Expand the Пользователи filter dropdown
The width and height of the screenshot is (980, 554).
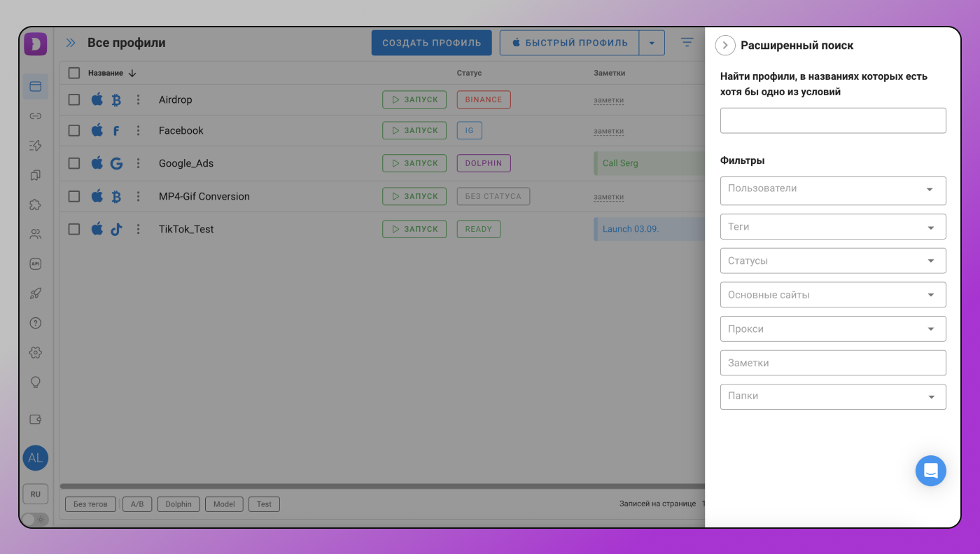(x=832, y=190)
